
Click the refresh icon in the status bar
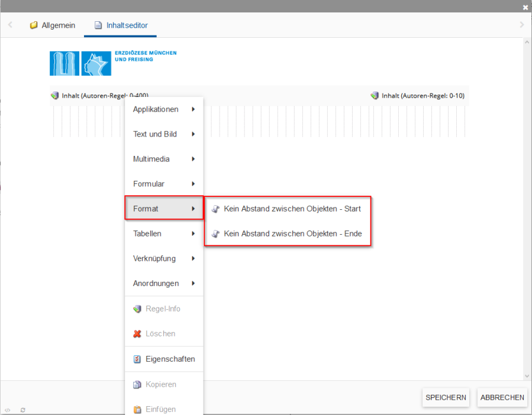(22, 410)
